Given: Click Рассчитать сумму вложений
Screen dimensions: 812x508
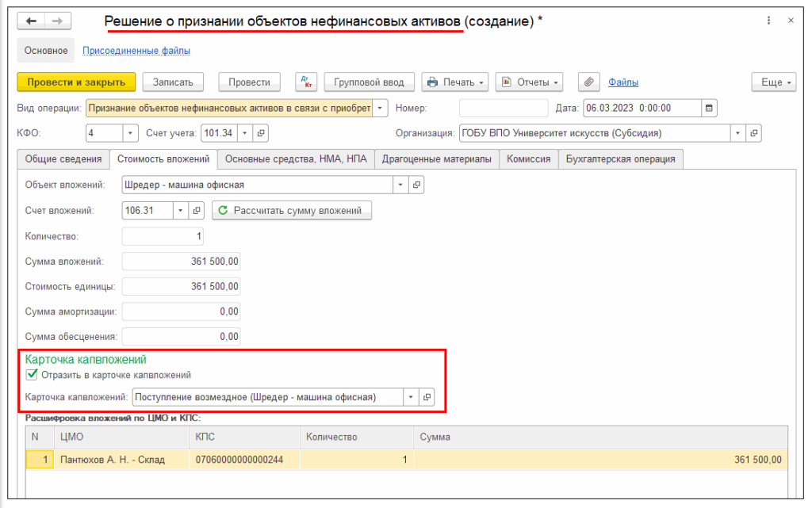Looking at the screenshot, I should pos(292,211).
